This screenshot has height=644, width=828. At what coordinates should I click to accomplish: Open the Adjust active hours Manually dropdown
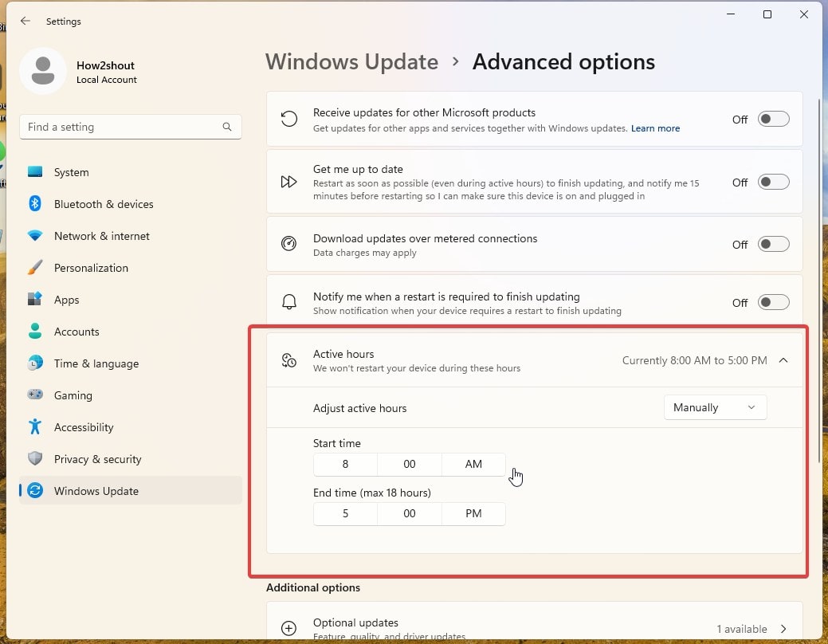tap(715, 407)
